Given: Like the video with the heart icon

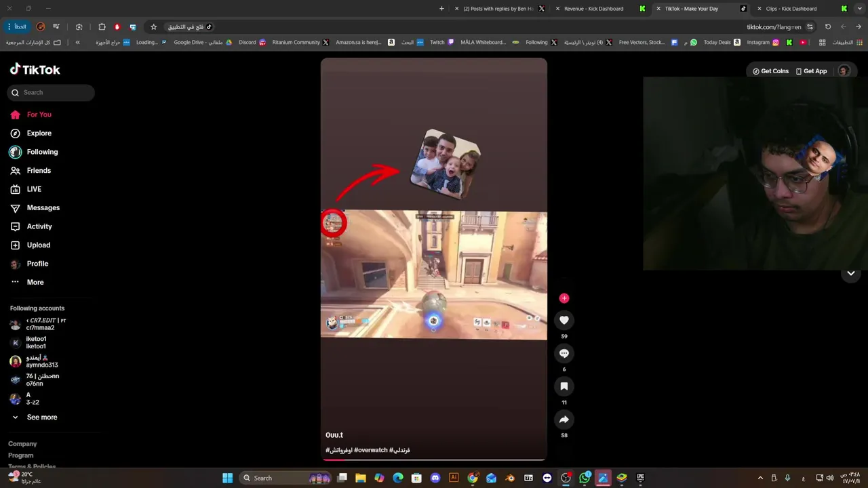Looking at the screenshot, I should point(564,320).
